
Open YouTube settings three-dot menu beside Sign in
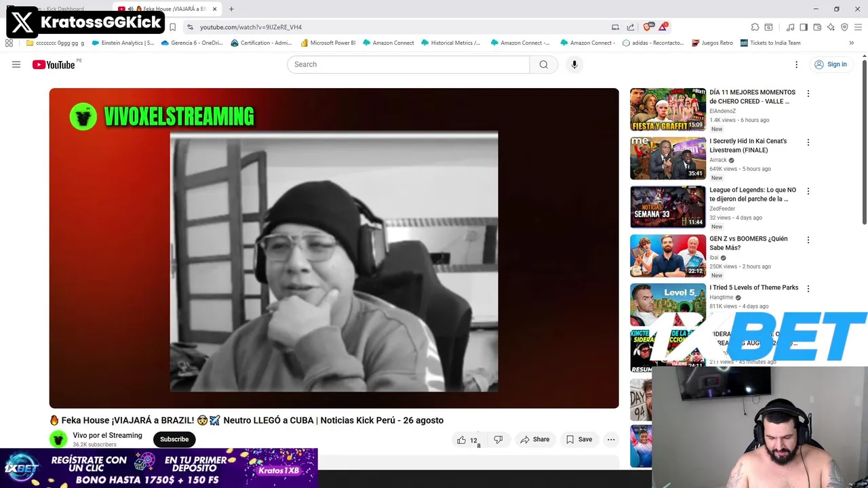tap(797, 64)
